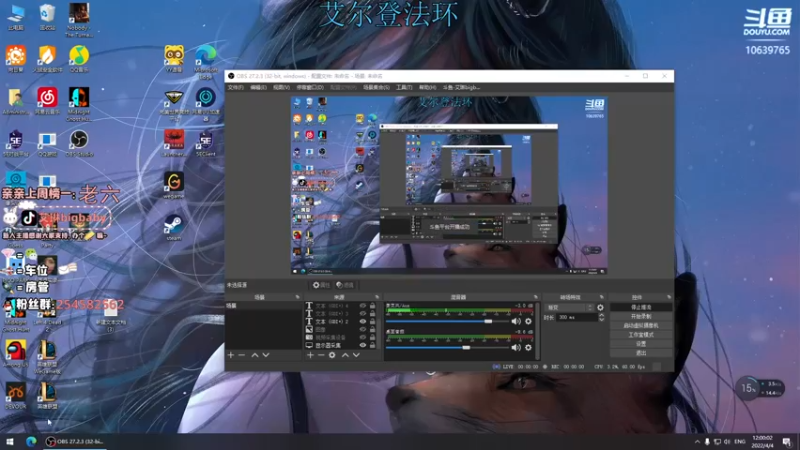Click the 时长 duration input field
800x450 pixels.
click(x=576, y=317)
